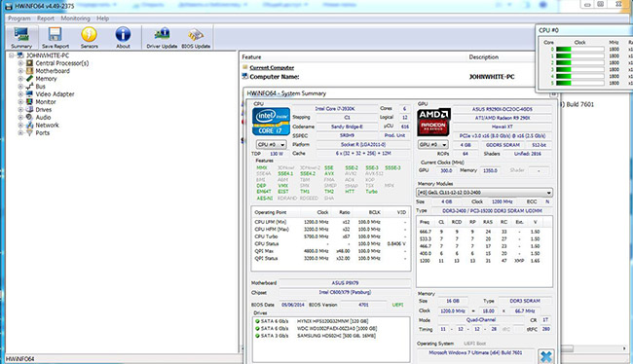633x364 pixels.
Task: Click the 1200 XMP memory timing row
Action: click(x=484, y=261)
